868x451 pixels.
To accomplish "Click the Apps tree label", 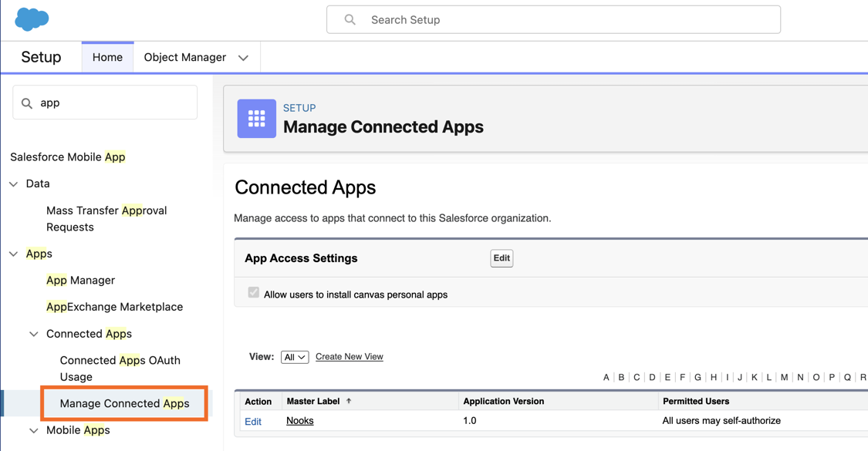I will [39, 254].
